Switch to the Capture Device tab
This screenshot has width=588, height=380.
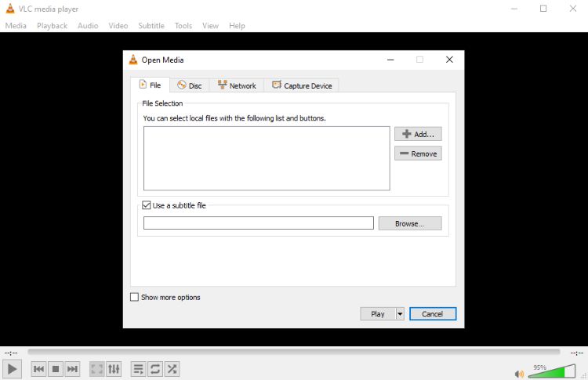coord(302,85)
